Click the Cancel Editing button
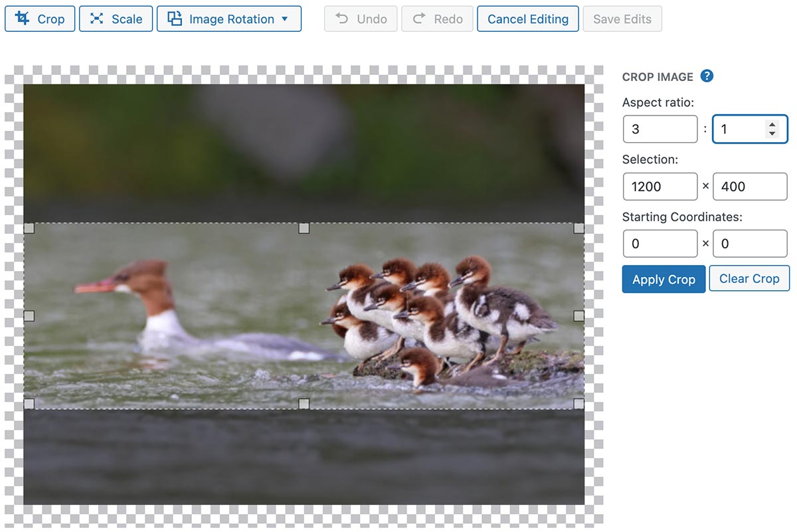Image resolution: width=797 pixels, height=532 pixels. 527,19
